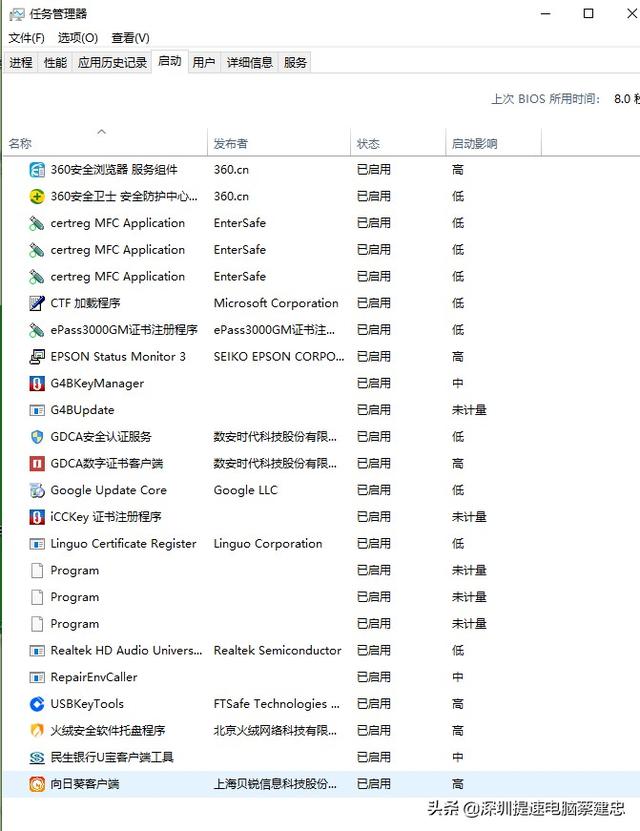Image resolution: width=640 pixels, height=831 pixels.
Task: Open the 查看(V) menu
Action: pyautogui.click(x=130, y=38)
